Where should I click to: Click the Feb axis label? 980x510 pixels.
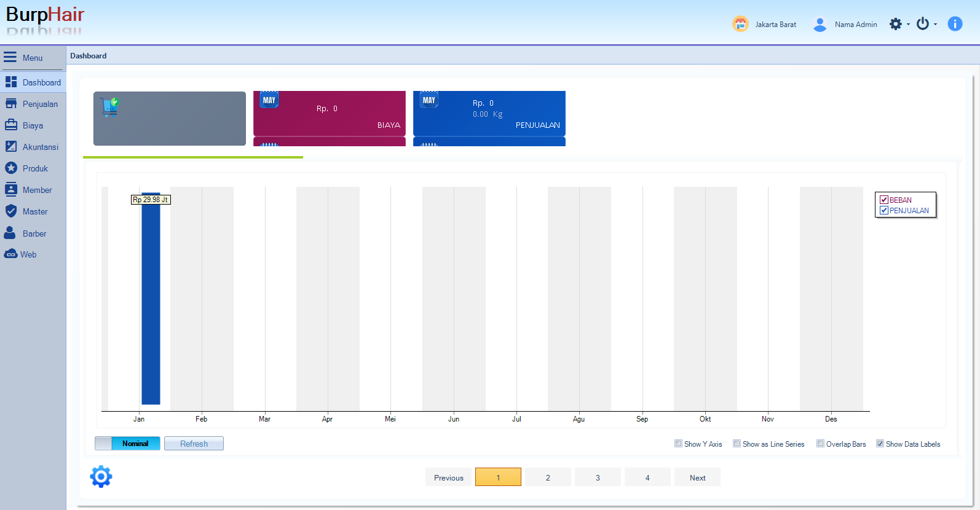(201, 419)
